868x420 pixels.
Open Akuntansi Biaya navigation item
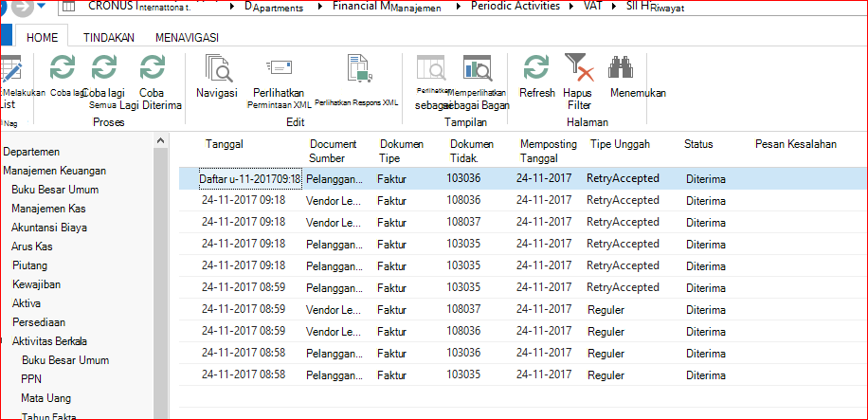pyautogui.click(x=48, y=228)
